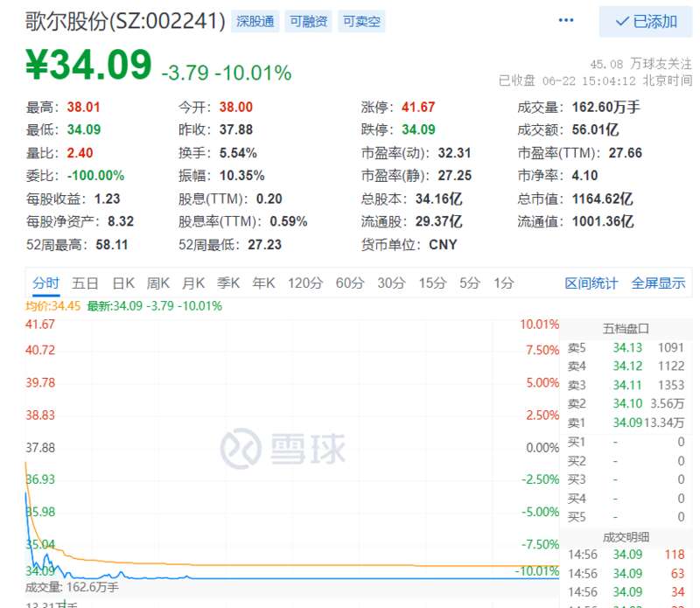Click the 卖5 order row at 34.13
The width and height of the screenshot is (700, 608).
[626, 348]
